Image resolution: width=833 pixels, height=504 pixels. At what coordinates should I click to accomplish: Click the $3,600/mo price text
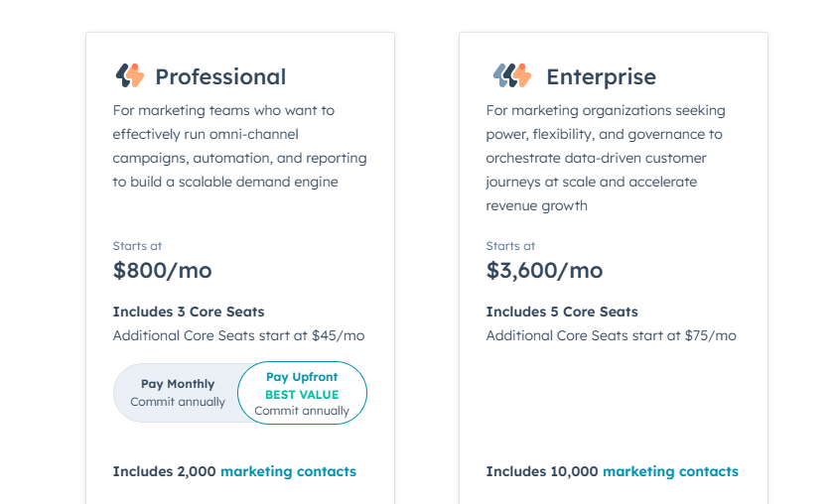(x=544, y=270)
